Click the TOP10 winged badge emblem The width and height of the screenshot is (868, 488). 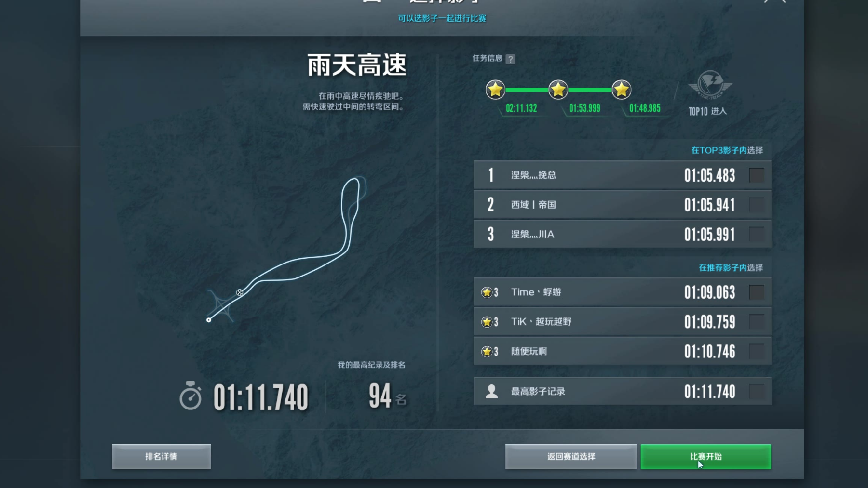[710, 85]
